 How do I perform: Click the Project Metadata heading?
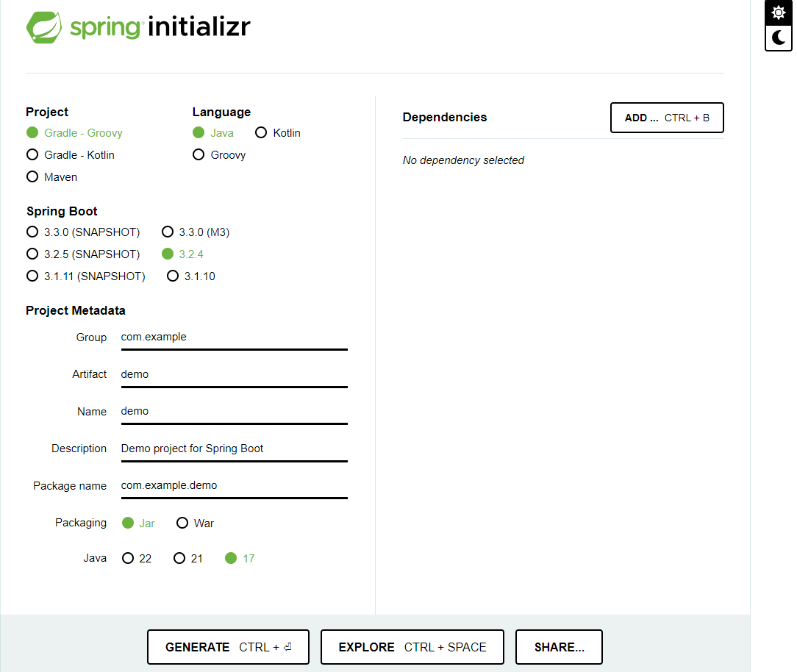point(76,310)
